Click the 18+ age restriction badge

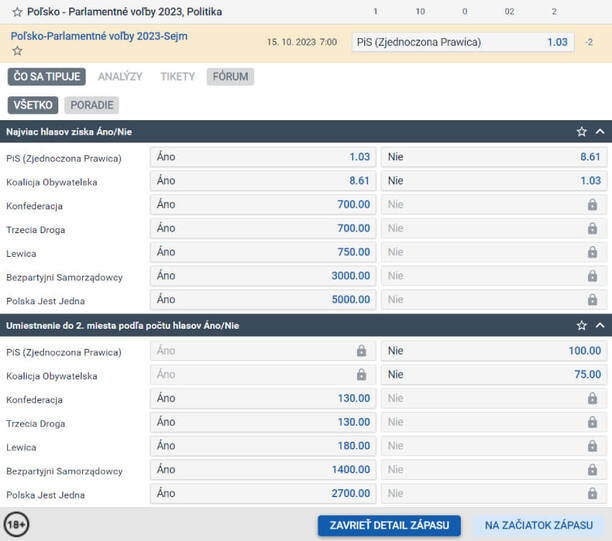(x=16, y=524)
